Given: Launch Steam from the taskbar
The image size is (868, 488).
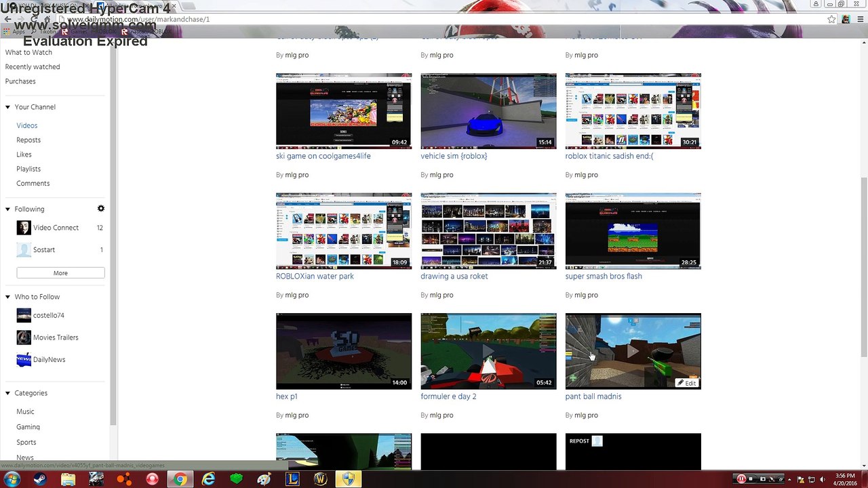Looking at the screenshot, I should point(41,479).
